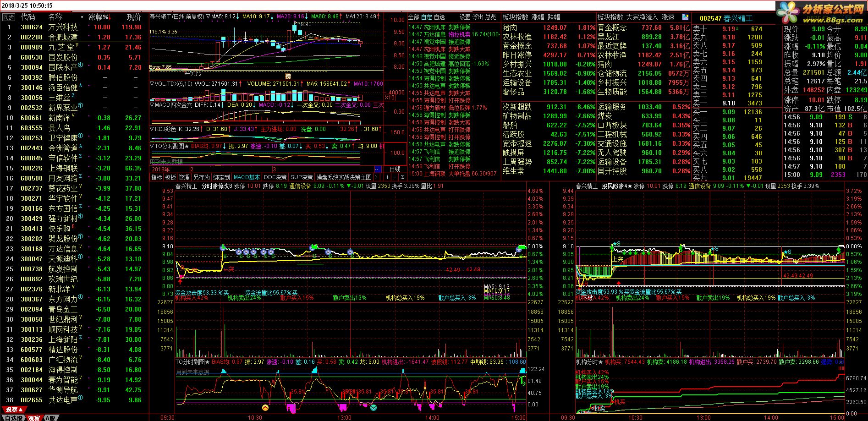Click the 另存为 save-as button

(201, 177)
